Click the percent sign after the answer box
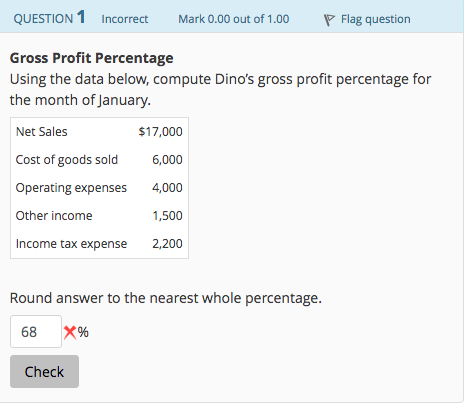 pos(83,332)
